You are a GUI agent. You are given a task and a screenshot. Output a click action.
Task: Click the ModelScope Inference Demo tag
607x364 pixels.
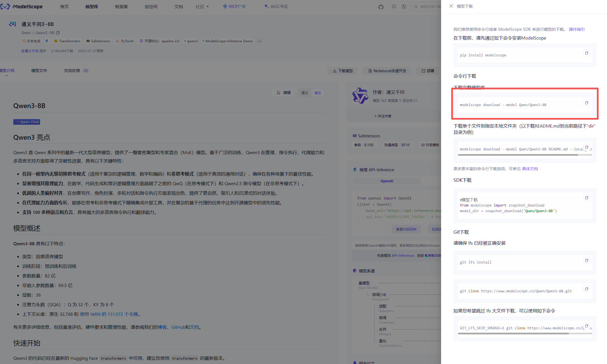(228, 41)
